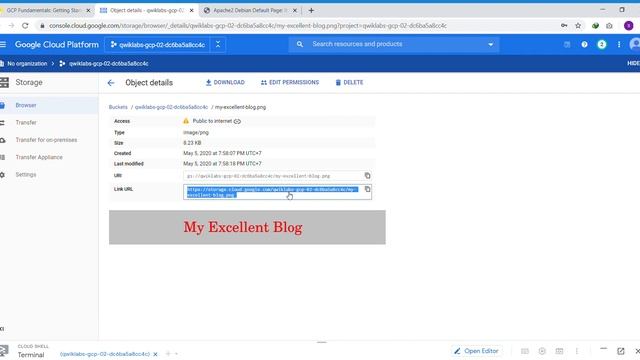Click the pin icon beside the project selector
The height and width of the screenshot is (360, 640).
[218, 44]
